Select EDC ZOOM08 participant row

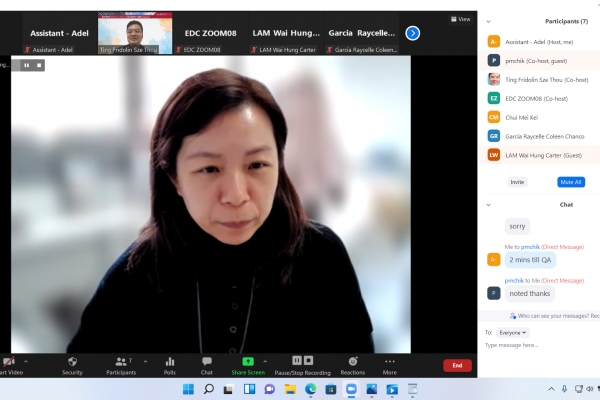540,98
